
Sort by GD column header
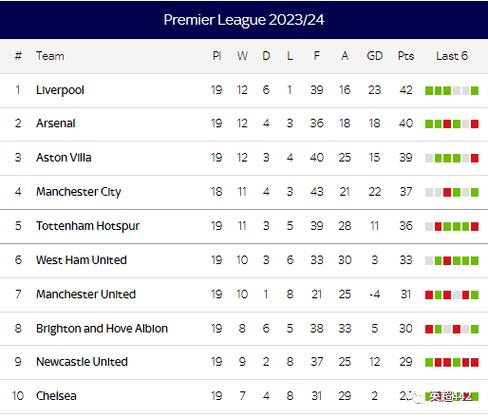click(x=375, y=56)
